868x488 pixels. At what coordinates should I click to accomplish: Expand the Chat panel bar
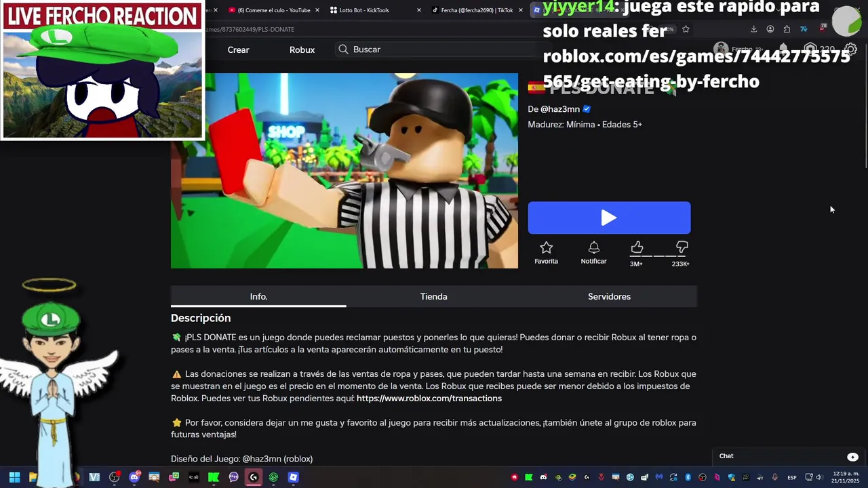[789, 456]
